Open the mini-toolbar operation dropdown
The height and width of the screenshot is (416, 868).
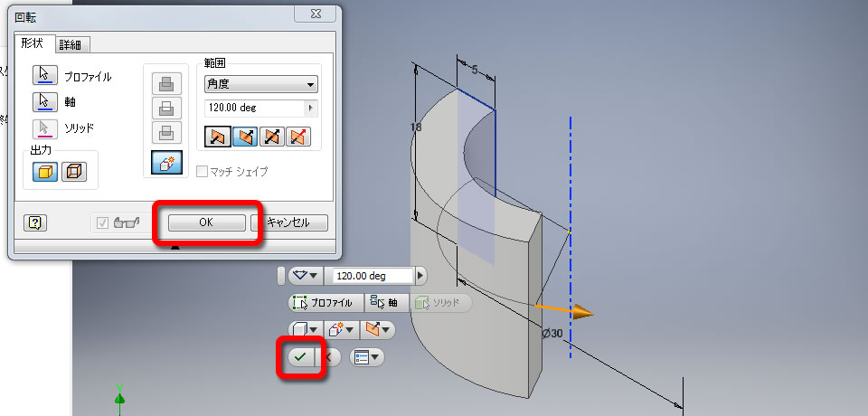(341, 330)
